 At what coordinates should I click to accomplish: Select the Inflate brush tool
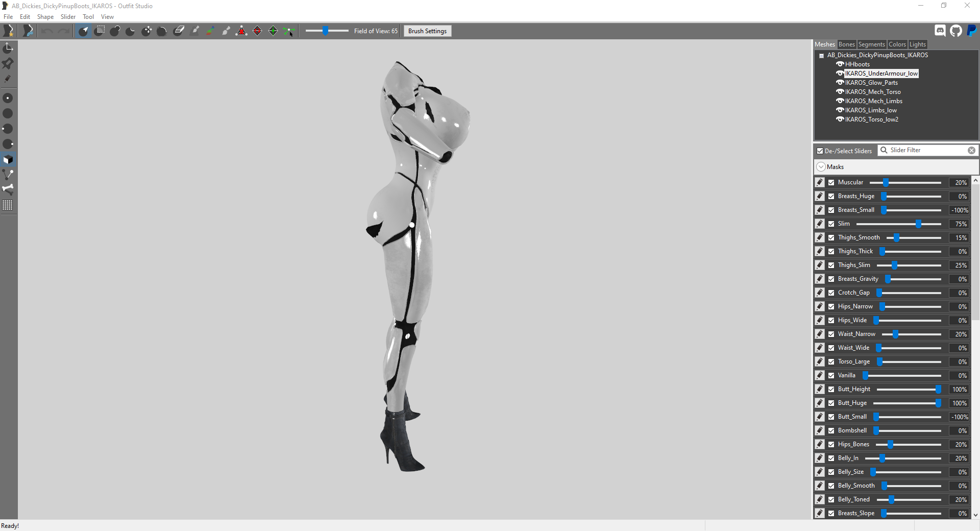(x=115, y=31)
